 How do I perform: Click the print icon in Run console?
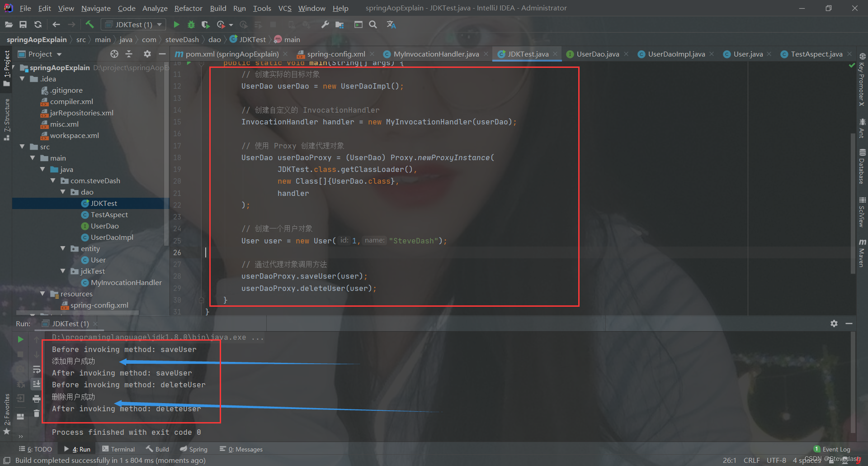pyautogui.click(x=37, y=399)
